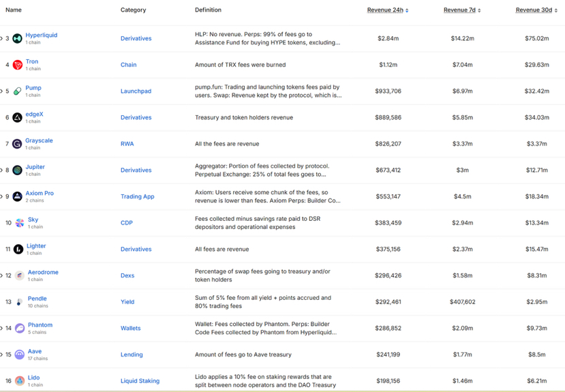
Task: Click the Tron red logo icon
Action: tap(18, 65)
